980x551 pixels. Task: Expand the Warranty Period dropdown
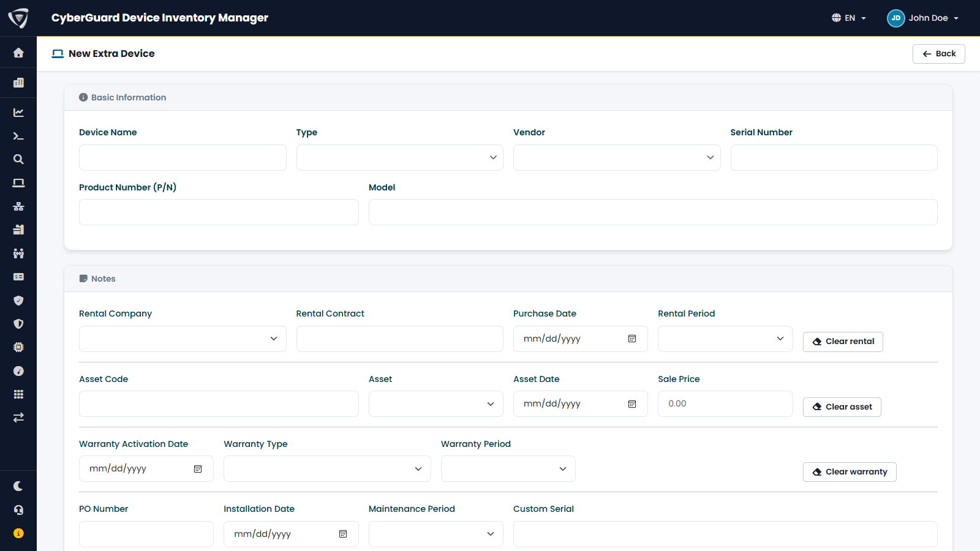(508, 469)
